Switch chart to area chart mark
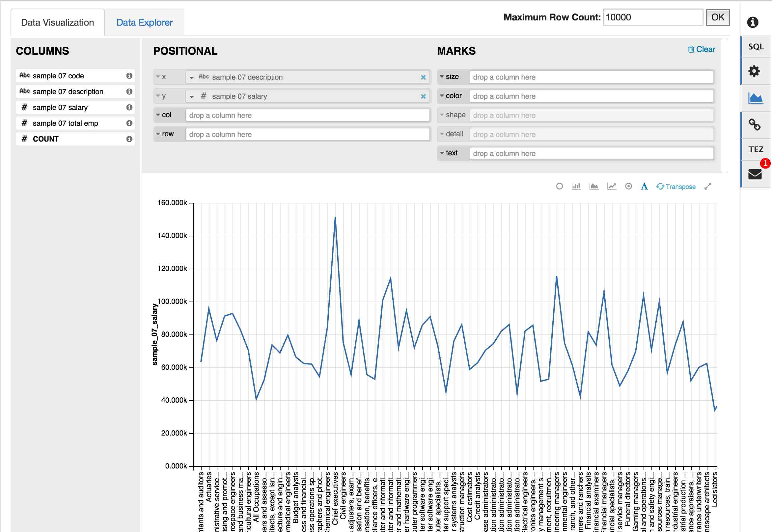 [x=593, y=186]
